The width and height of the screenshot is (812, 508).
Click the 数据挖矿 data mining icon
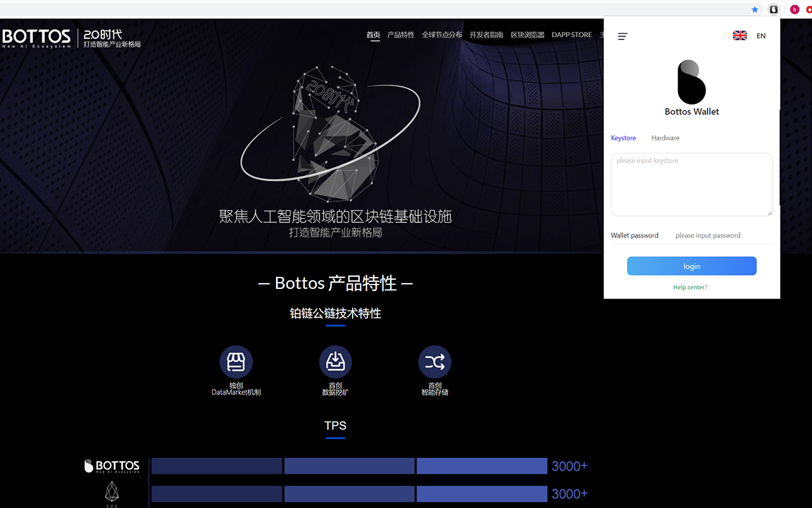(335, 361)
